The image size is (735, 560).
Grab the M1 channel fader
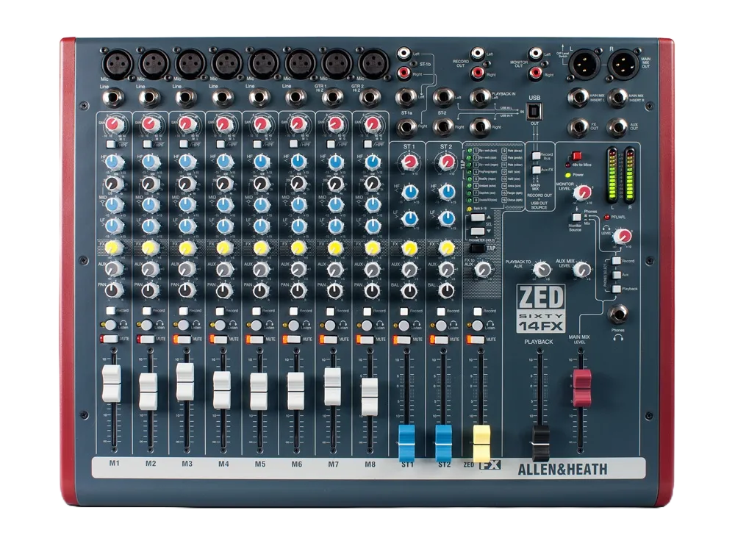pos(112,384)
